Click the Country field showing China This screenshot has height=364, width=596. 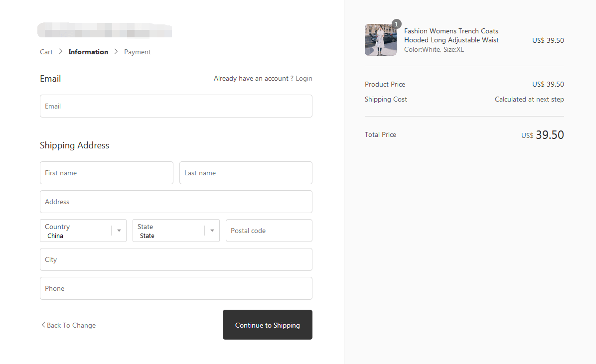click(75, 231)
